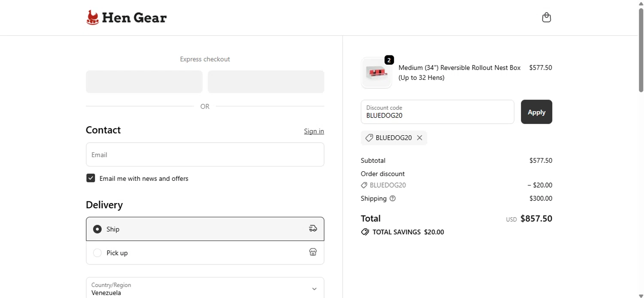The height and width of the screenshot is (298, 644).
Task: Open the Country/Region dropdown
Action: click(x=205, y=289)
